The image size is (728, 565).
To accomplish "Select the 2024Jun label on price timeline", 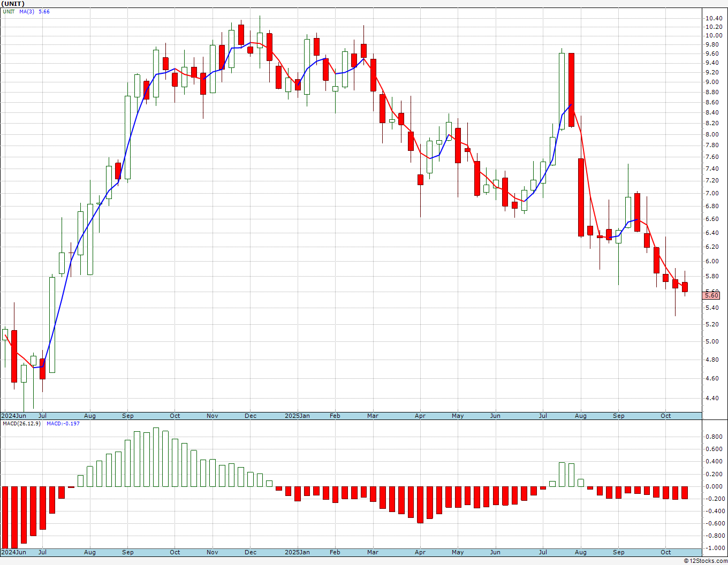I will pyautogui.click(x=13, y=416).
